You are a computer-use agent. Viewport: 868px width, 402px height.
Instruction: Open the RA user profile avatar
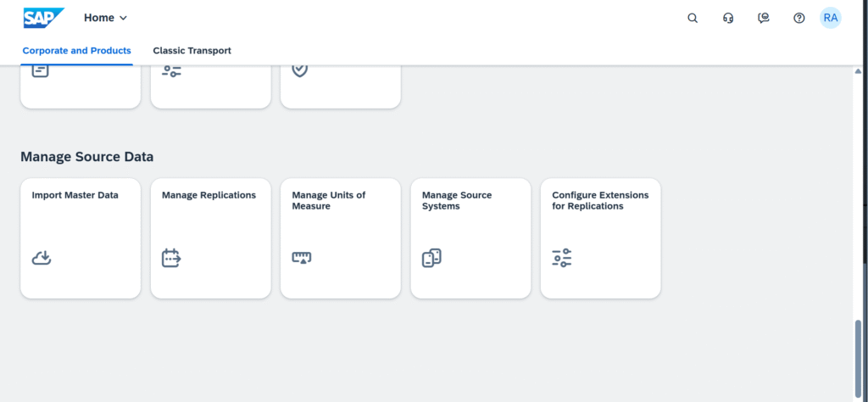[x=831, y=18]
